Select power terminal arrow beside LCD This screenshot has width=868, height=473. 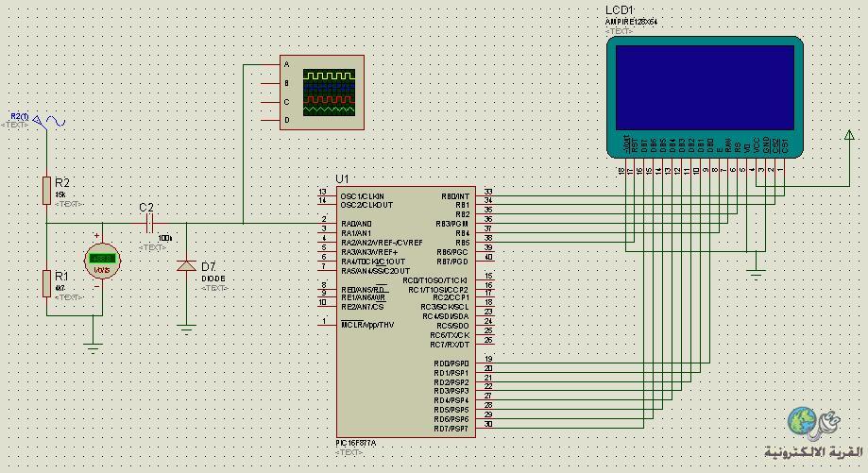[x=848, y=135]
